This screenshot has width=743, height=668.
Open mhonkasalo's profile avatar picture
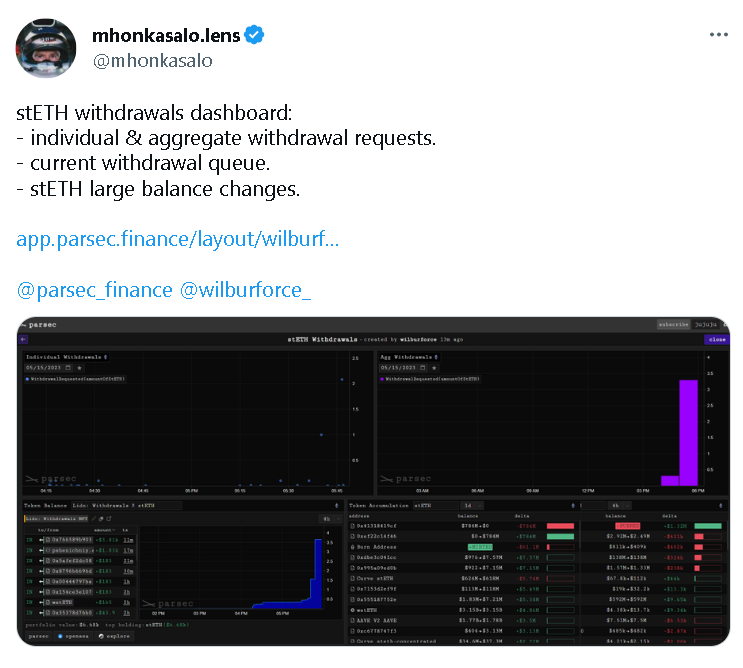[46, 48]
